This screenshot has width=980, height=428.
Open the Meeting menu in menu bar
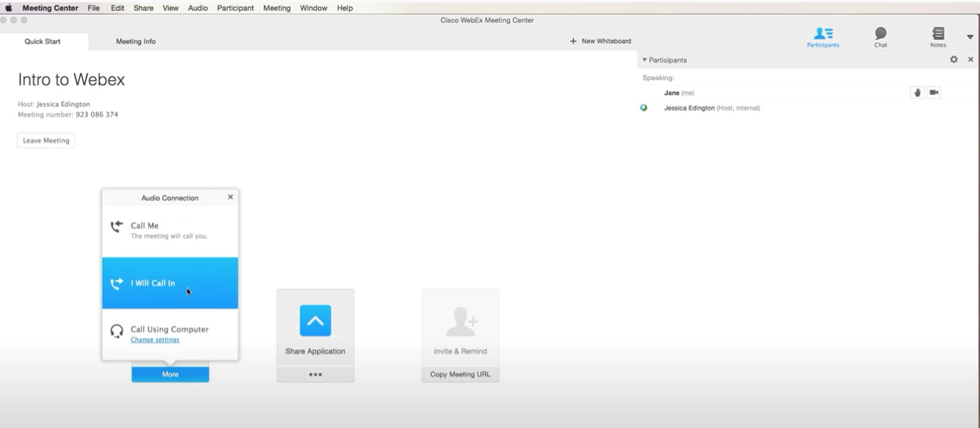coord(277,8)
